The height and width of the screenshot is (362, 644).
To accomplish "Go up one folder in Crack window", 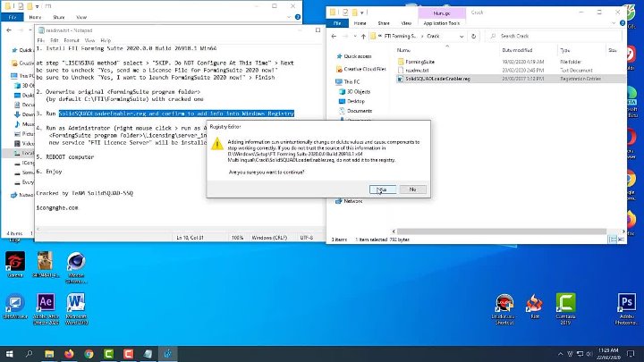I will [x=363, y=36].
